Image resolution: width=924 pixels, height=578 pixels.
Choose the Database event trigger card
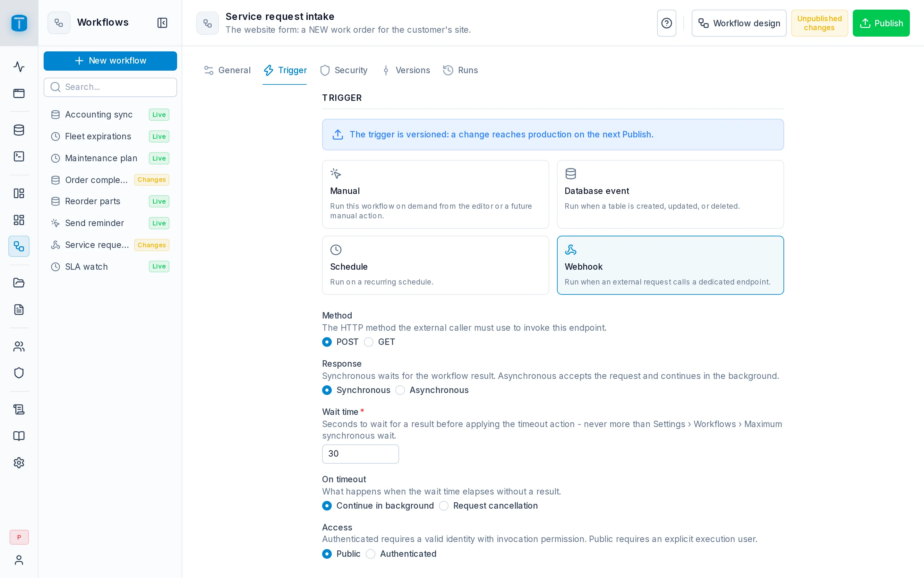tap(670, 194)
